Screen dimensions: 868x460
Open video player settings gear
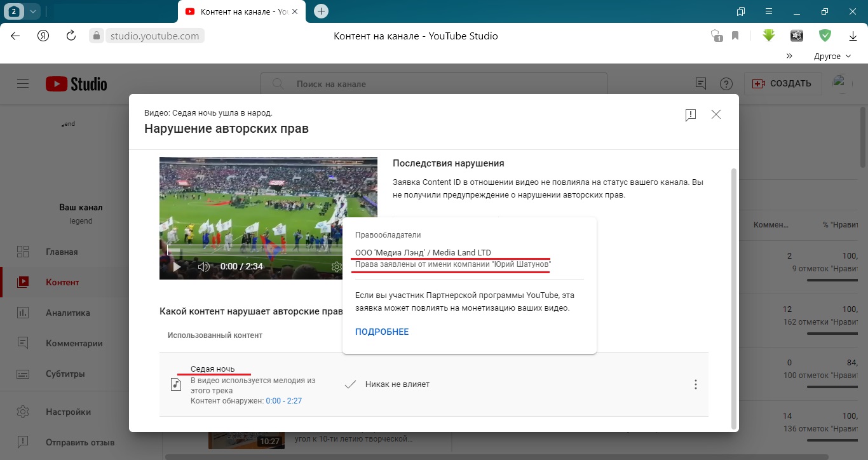[337, 267]
